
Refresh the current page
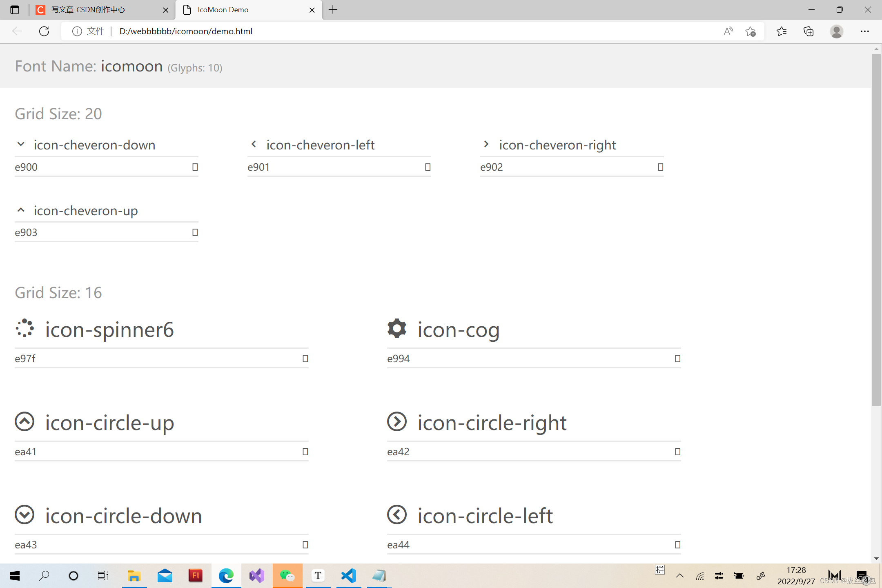click(x=44, y=31)
